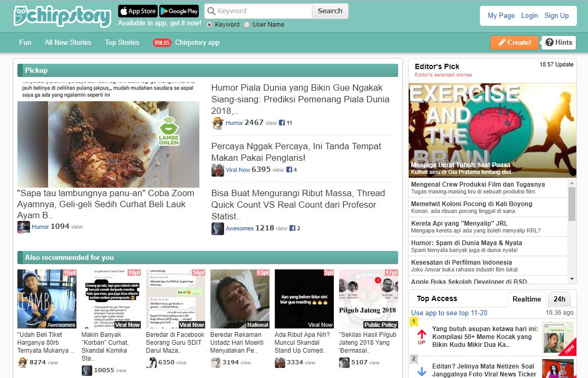Open 'Sapa tau lambungnya panu-an' story headline

pos(106,205)
